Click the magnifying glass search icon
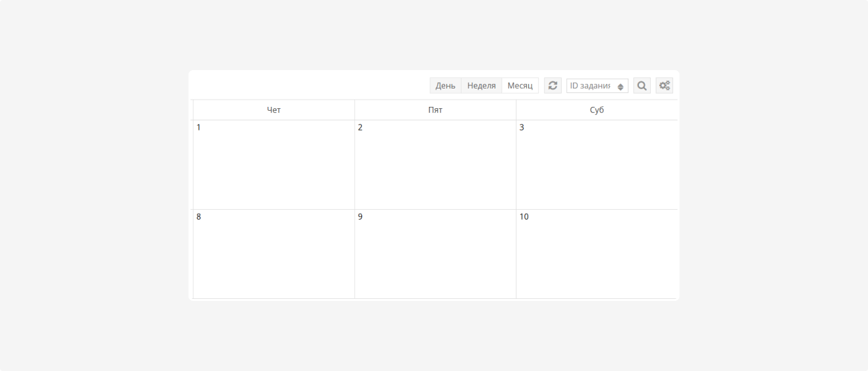 [x=642, y=86]
